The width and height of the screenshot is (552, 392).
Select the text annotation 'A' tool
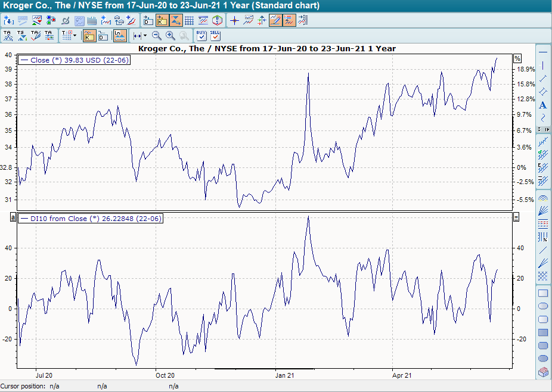(x=543, y=105)
